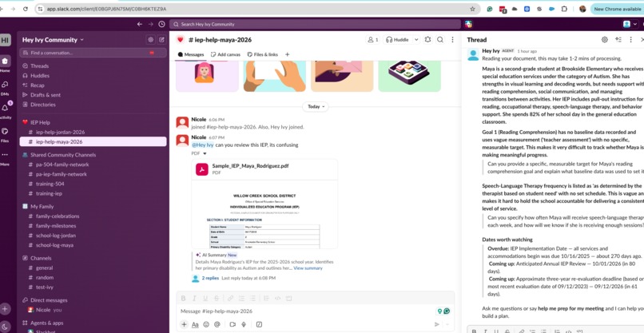Click the workspace settings gear icon

(x=151, y=40)
